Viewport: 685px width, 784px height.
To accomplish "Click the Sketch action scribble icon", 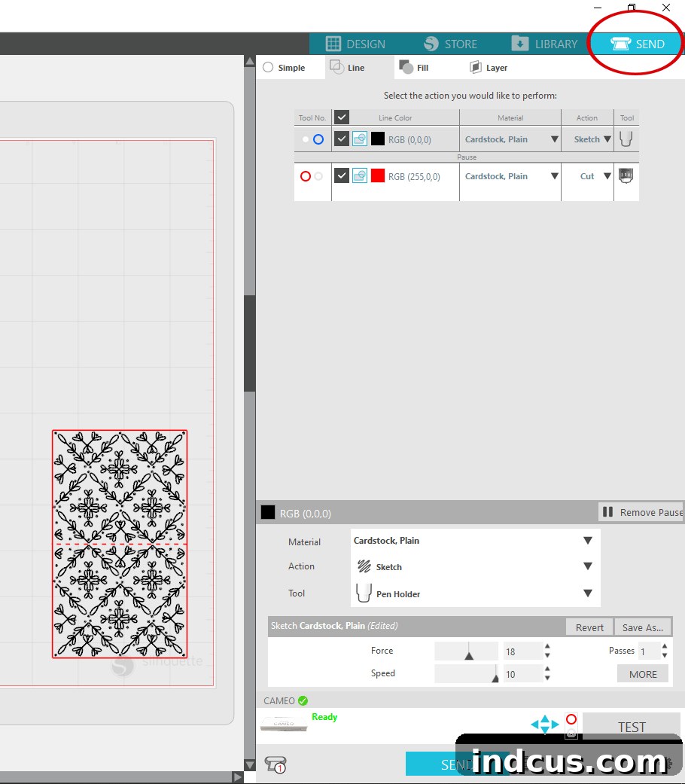I will (x=364, y=566).
